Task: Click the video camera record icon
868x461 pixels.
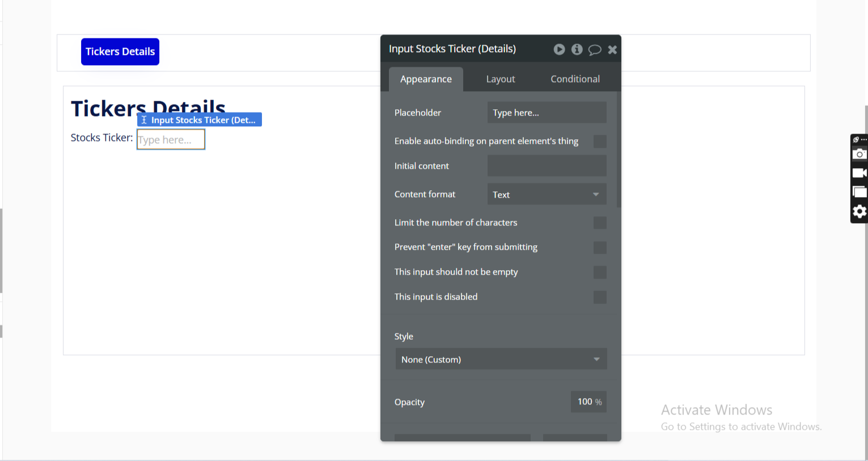Action: point(859,173)
